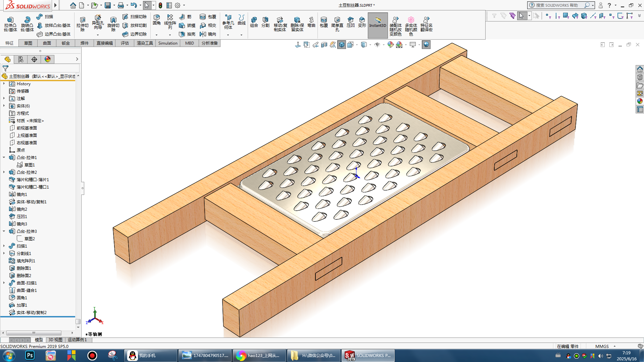Screen dimensions: 644x362
Task: Expand the History node in feature tree
Action: 4,84
